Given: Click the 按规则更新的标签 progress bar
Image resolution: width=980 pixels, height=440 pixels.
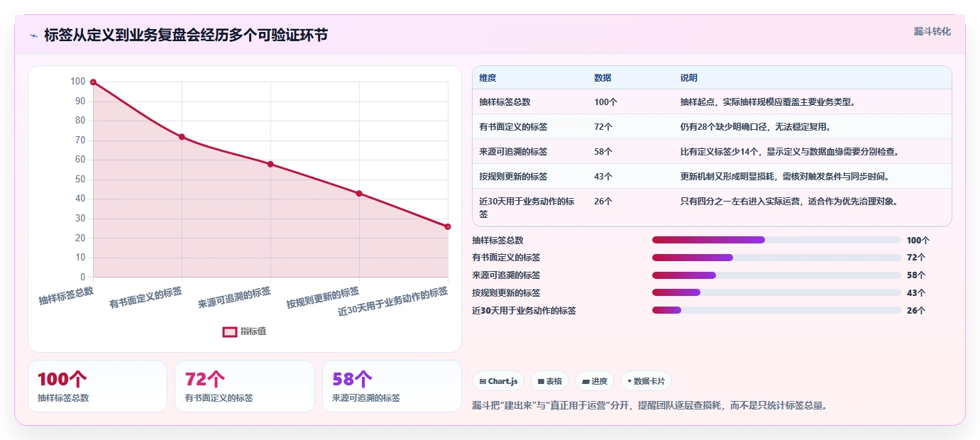Looking at the screenshot, I should [x=776, y=292].
